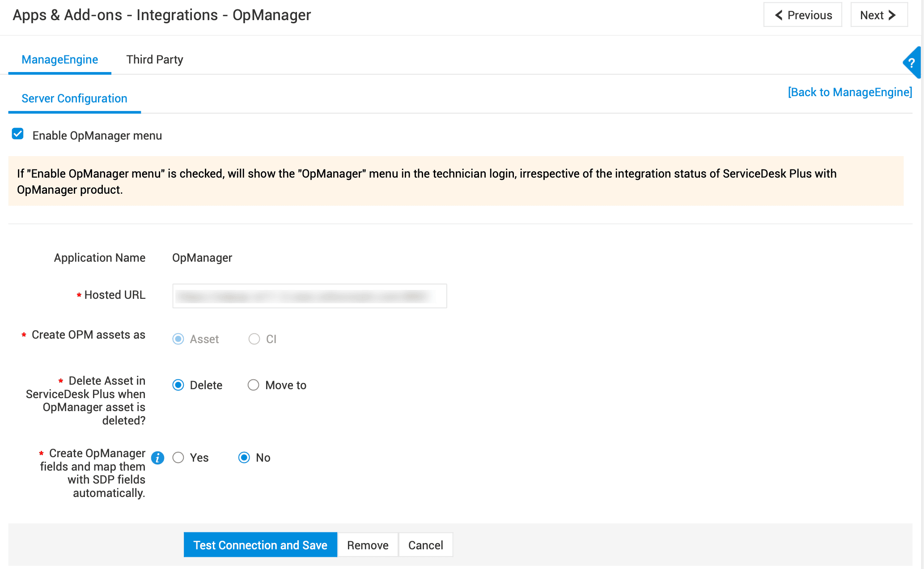Viewport: 924px width, 569px height.
Task: Choose the Move to radio option
Action: [253, 385]
